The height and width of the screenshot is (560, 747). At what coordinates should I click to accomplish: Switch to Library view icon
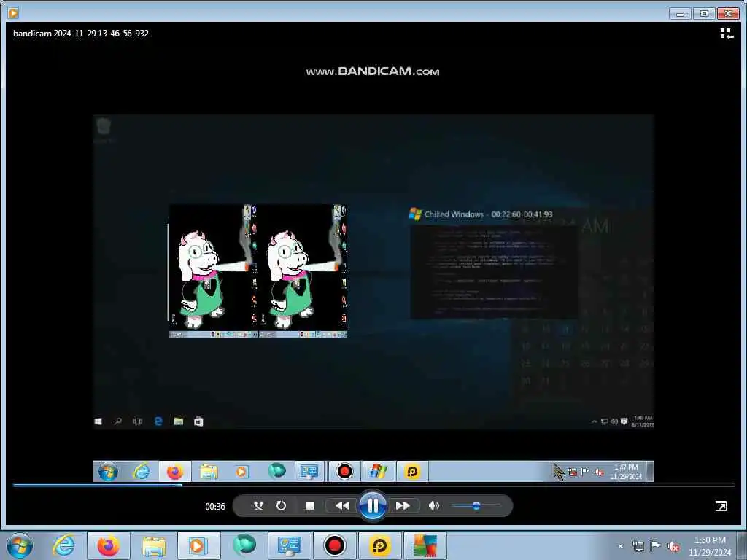pos(727,34)
